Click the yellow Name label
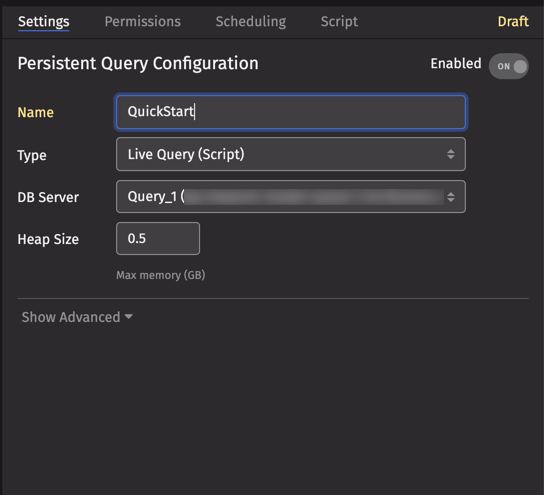544x495 pixels. [36, 112]
